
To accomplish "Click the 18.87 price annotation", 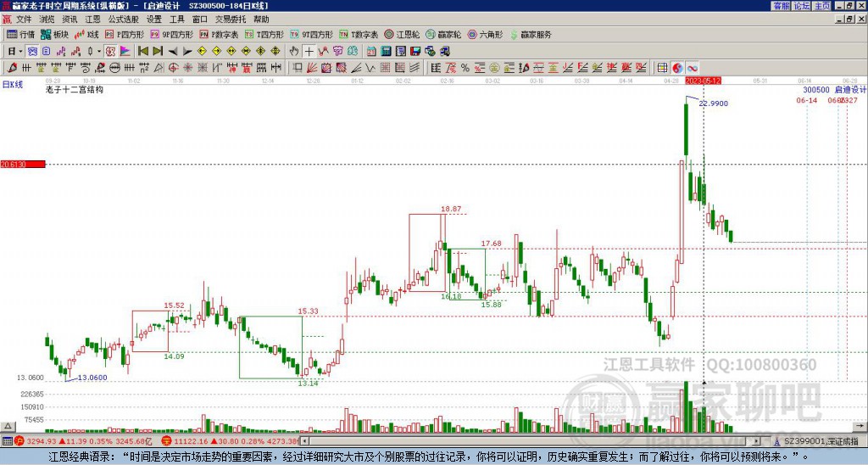I will pyautogui.click(x=451, y=210).
